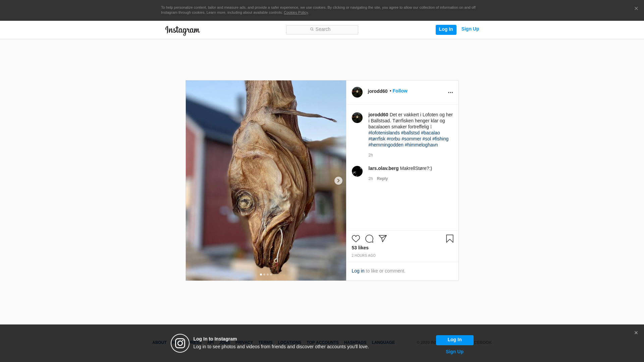Click Sign Up link in header
Viewport: 644px width, 362px height.
tap(470, 29)
